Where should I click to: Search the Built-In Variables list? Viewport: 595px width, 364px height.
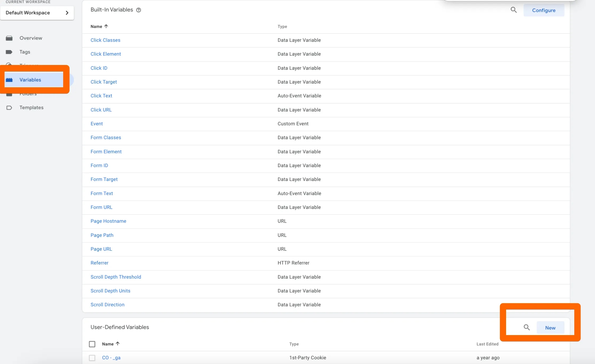[x=514, y=10]
